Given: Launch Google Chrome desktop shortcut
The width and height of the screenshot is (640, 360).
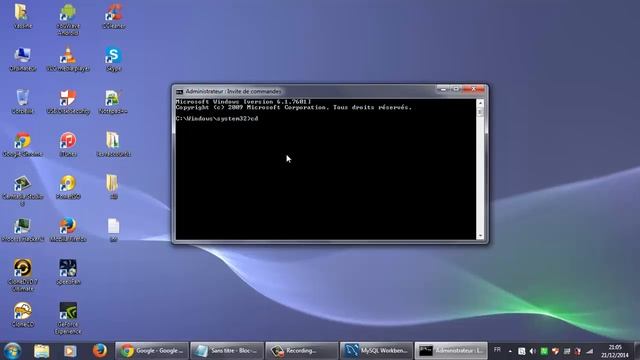Looking at the screenshot, I should tap(22, 144).
